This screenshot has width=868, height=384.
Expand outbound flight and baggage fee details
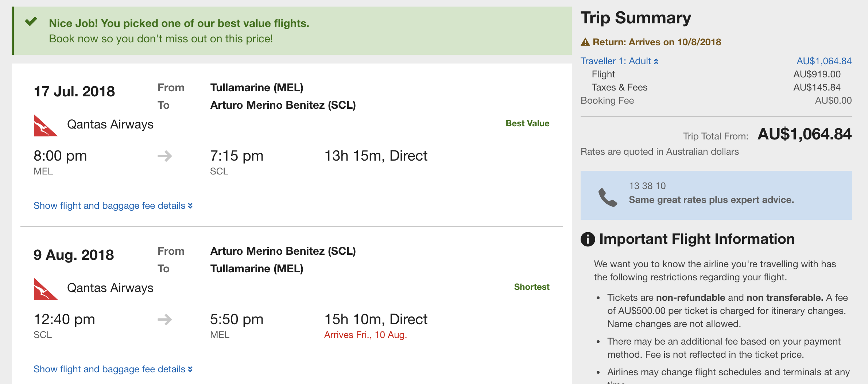coord(113,206)
